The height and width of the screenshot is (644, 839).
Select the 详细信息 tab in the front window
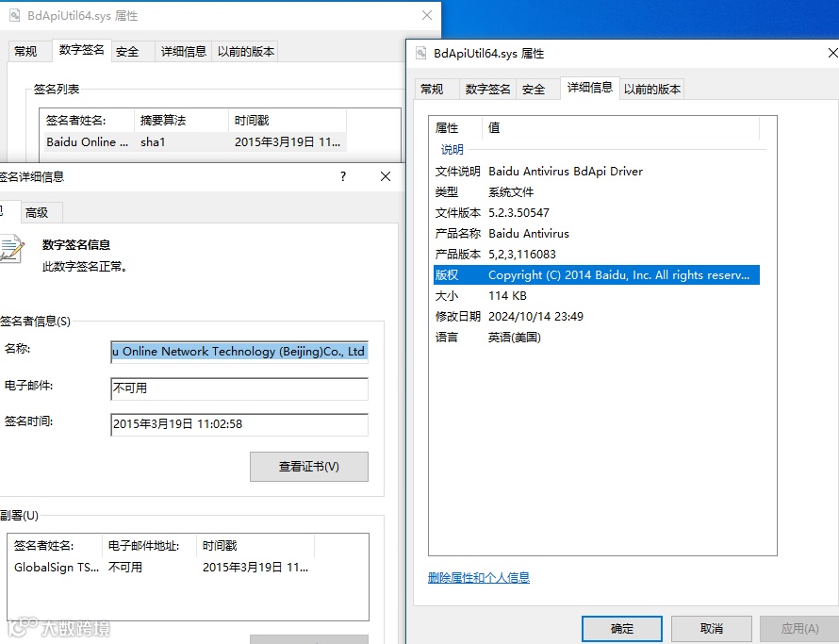(x=590, y=88)
